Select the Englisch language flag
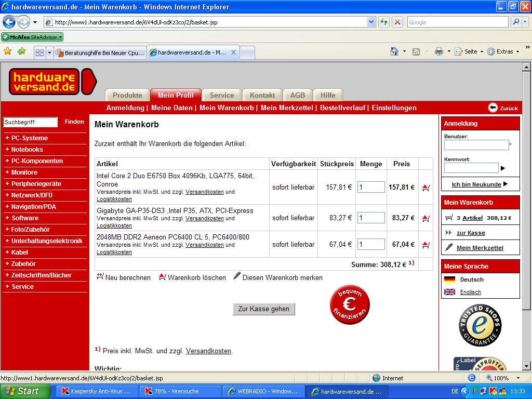Image resolution: width=532 pixels, height=399 pixels. (x=449, y=292)
